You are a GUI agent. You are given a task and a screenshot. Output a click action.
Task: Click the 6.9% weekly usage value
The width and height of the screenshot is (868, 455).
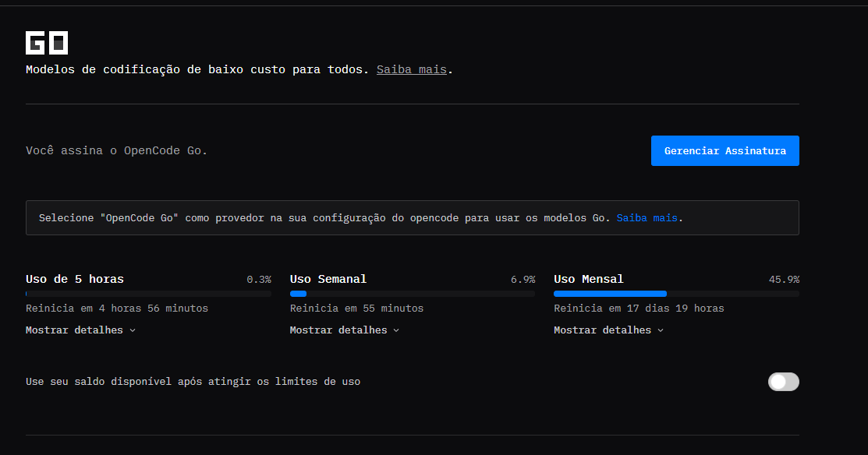coord(523,279)
